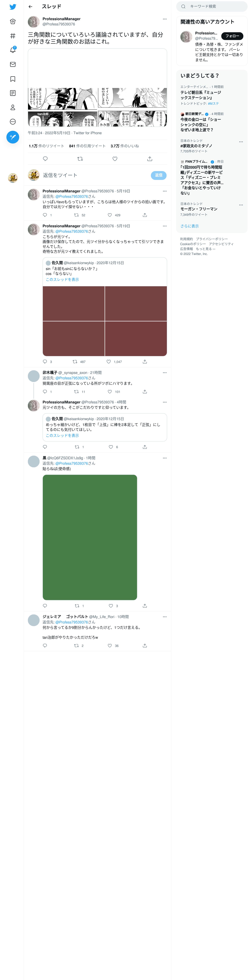
Task: Open options for #家政夫のミタゾノ trend
Action: pos(241,142)
